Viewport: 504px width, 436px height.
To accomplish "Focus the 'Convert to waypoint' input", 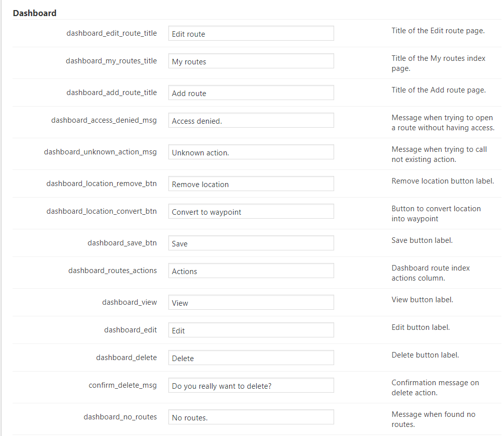I will tap(251, 212).
